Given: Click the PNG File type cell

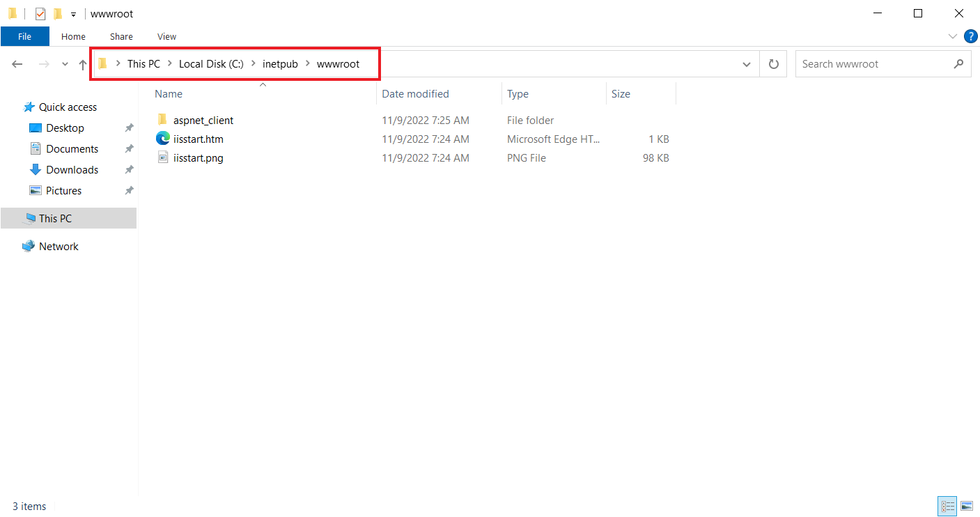Looking at the screenshot, I should click(527, 157).
